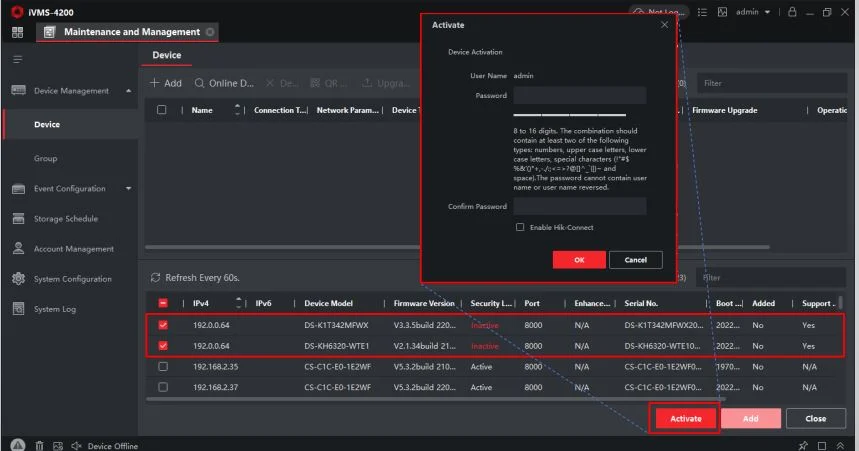Check the 192.168.2.37 row checkbox
This screenshot has height=451, width=859.
click(x=163, y=387)
